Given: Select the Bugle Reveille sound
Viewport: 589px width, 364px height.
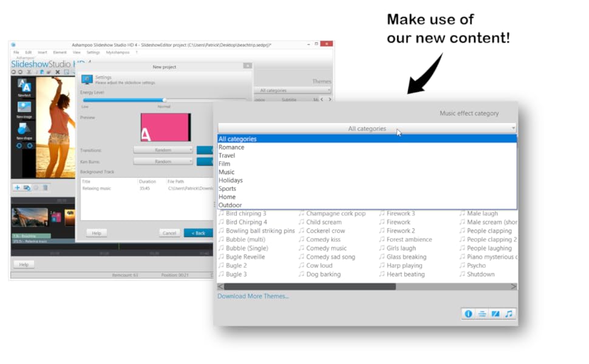Looking at the screenshot, I should tap(245, 257).
